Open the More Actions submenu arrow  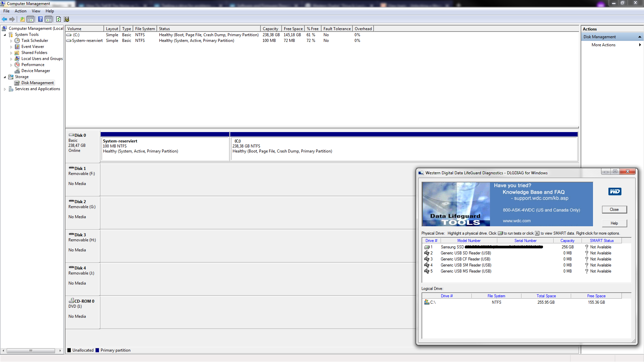point(640,45)
